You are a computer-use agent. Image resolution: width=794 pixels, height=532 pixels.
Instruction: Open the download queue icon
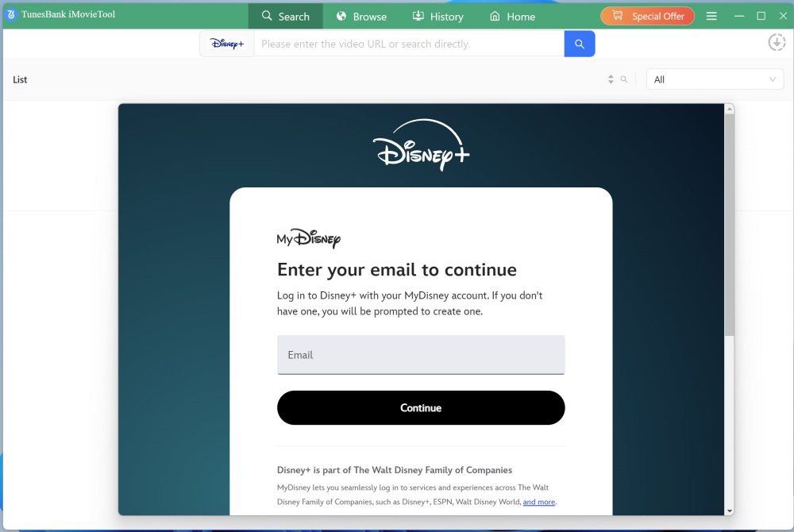click(777, 42)
